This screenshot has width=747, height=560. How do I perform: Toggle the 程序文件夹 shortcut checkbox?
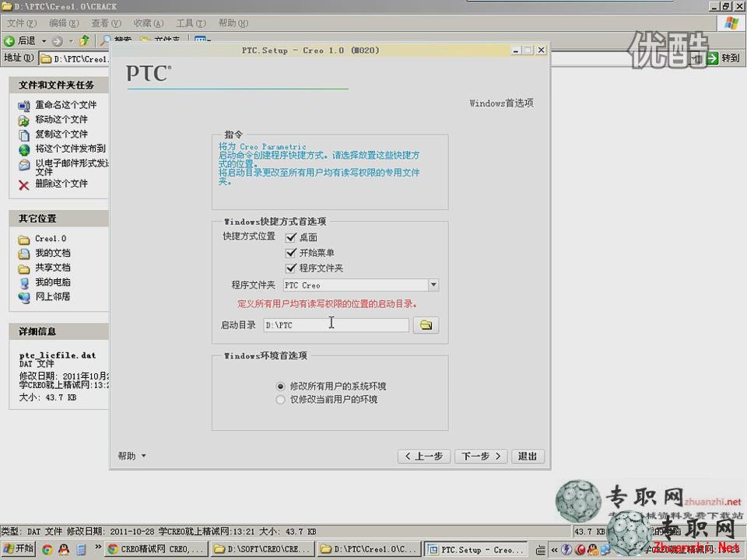pos(291,268)
